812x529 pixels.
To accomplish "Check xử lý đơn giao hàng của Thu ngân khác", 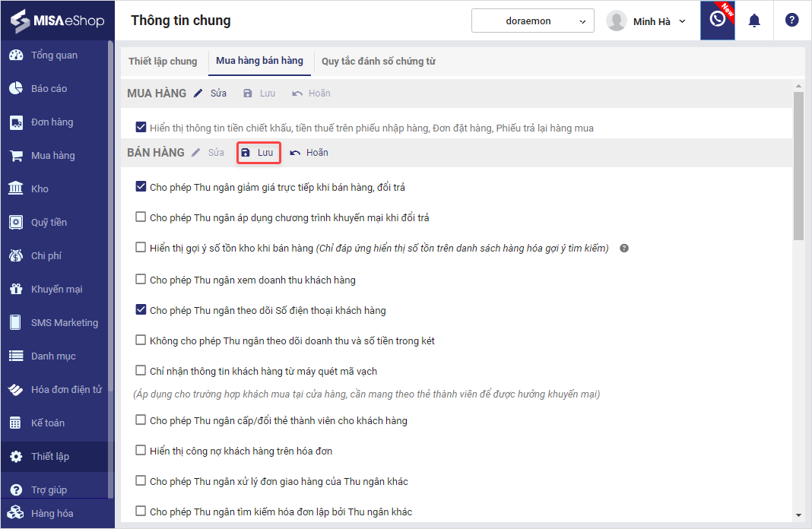I will (x=141, y=481).
